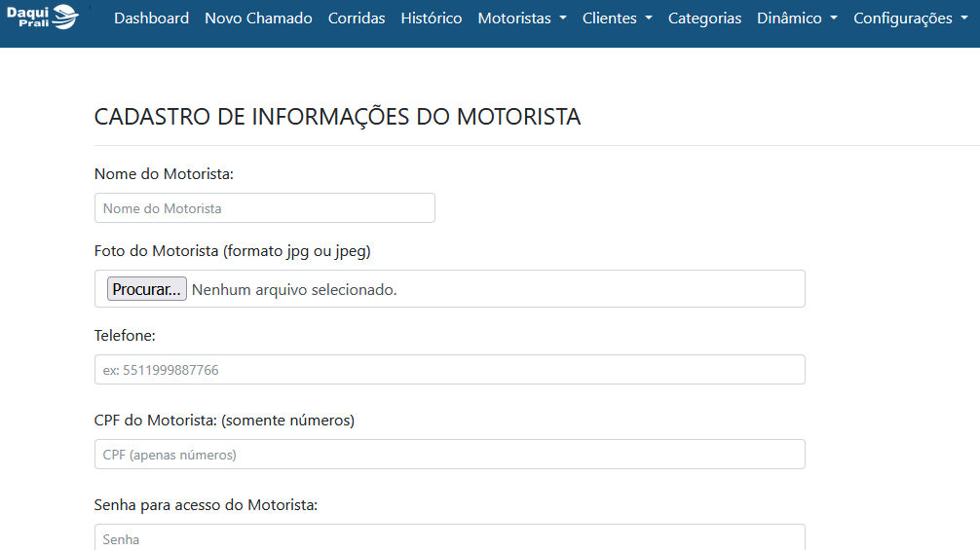Click the Procurar... file browse button

[147, 289]
